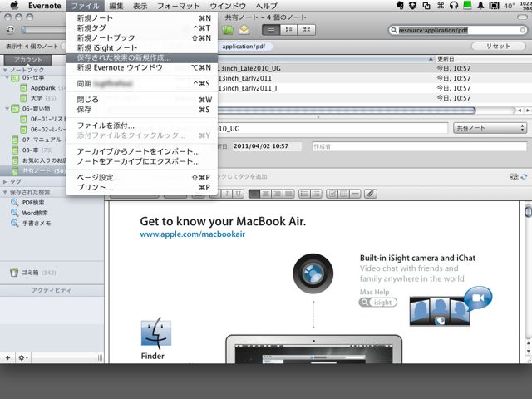Clear the search field with the x button
This screenshot has width=532, height=399.
(x=523, y=30)
